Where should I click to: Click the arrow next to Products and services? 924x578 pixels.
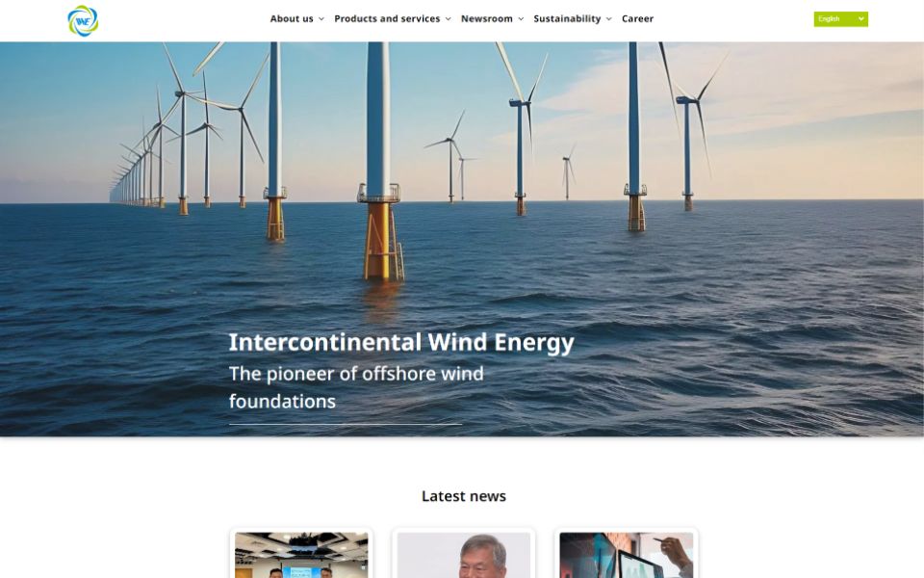pyautogui.click(x=449, y=19)
